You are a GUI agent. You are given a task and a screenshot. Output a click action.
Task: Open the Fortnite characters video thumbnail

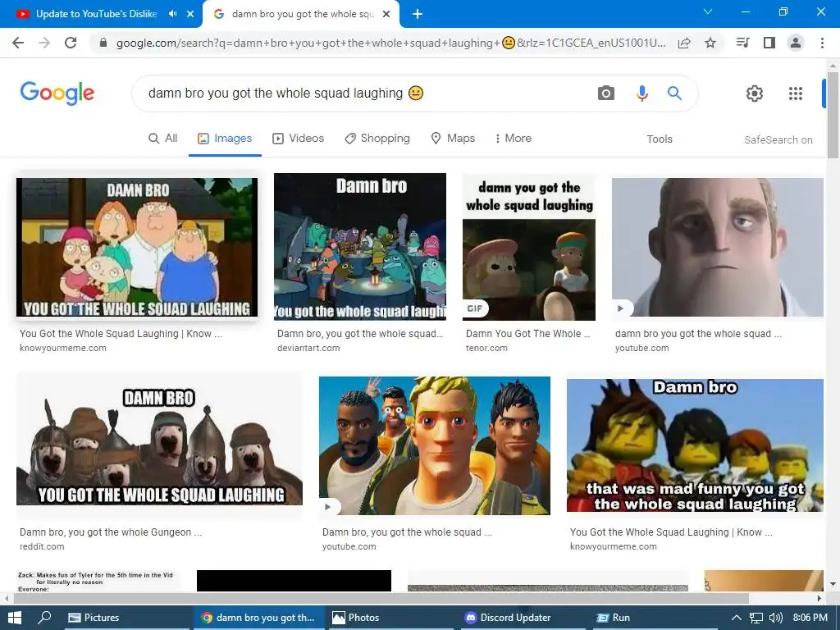tap(435, 445)
